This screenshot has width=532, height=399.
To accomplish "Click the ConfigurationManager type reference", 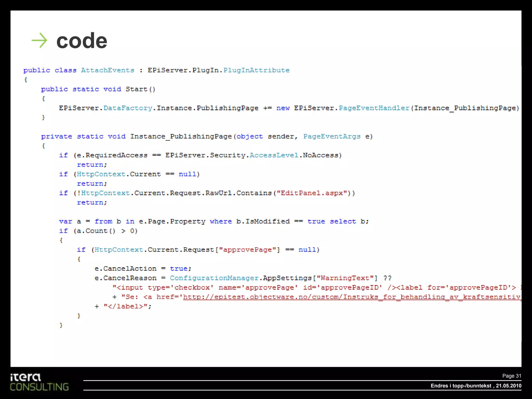I will 214,278.
